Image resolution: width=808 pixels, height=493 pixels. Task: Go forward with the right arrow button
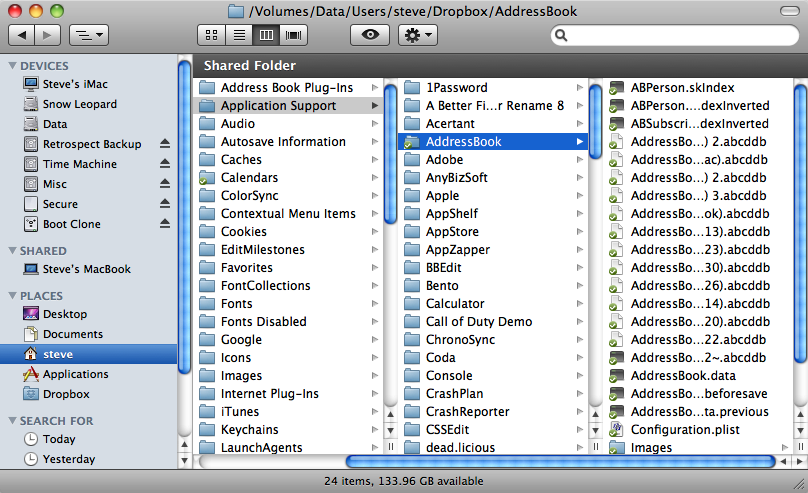(47, 35)
